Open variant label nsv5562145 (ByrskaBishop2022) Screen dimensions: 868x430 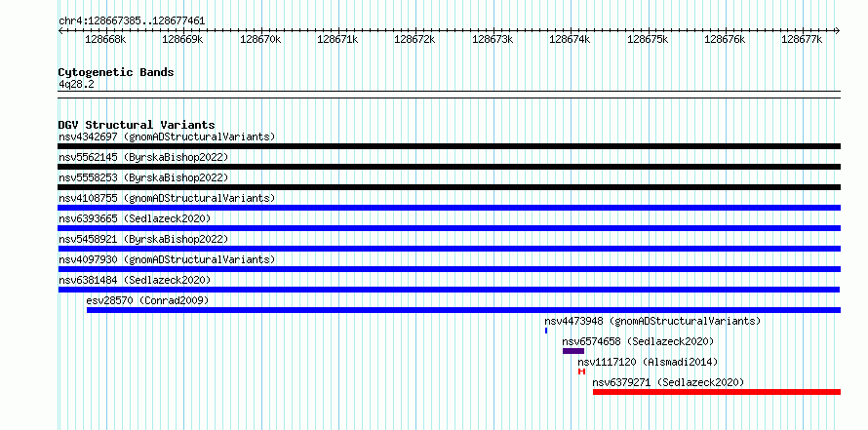click(143, 157)
